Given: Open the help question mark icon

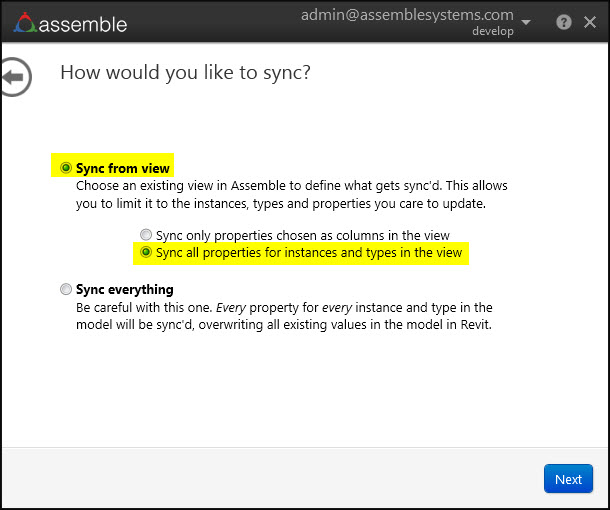Looking at the screenshot, I should (564, 21).
